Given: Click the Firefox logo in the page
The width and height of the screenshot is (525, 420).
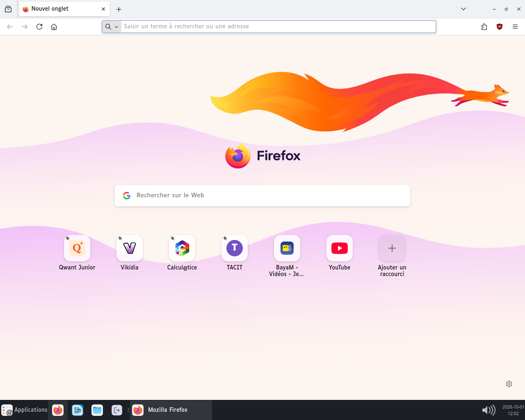Looking at the screenshot, I should (262, 156).
